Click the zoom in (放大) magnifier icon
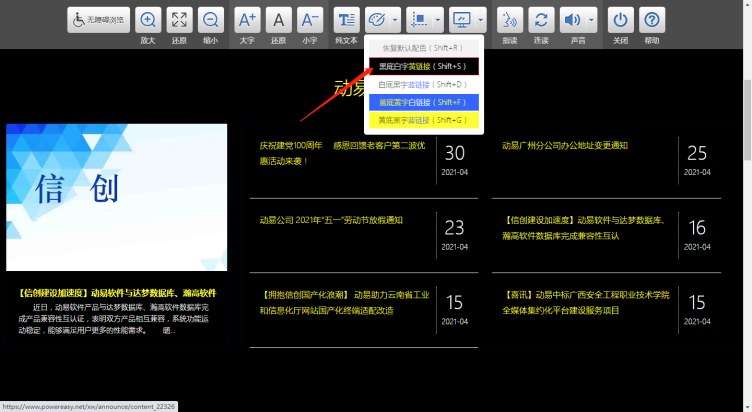This screenshot has height=412, width=752. pyautogui.click(x=148, y=20)
